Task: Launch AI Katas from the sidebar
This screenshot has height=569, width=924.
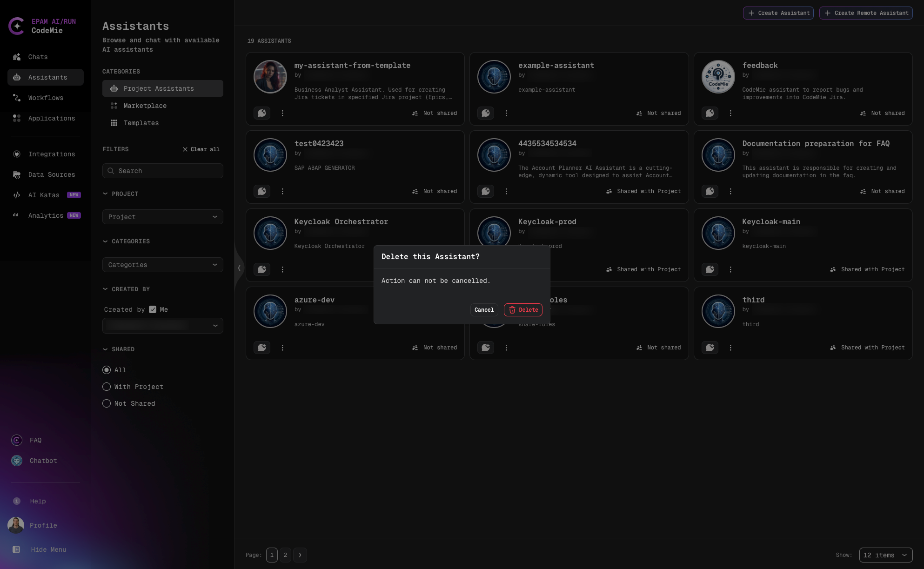Action: [x=44, y=195]
